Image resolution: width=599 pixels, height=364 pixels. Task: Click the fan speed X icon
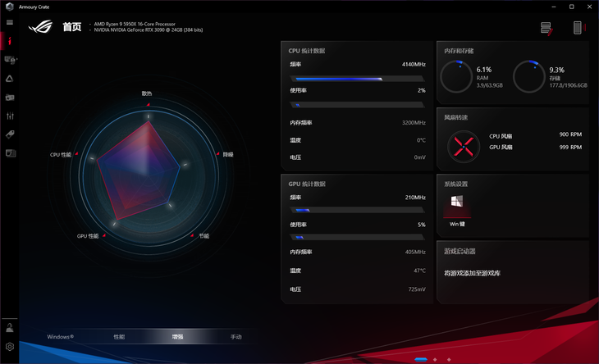[x=462, y=145]
